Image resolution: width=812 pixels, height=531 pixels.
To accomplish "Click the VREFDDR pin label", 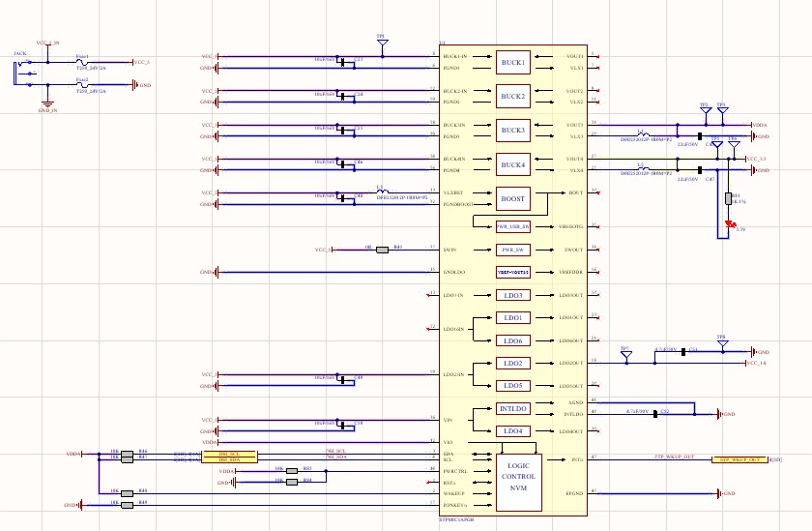I will click(x=571, y=272).
